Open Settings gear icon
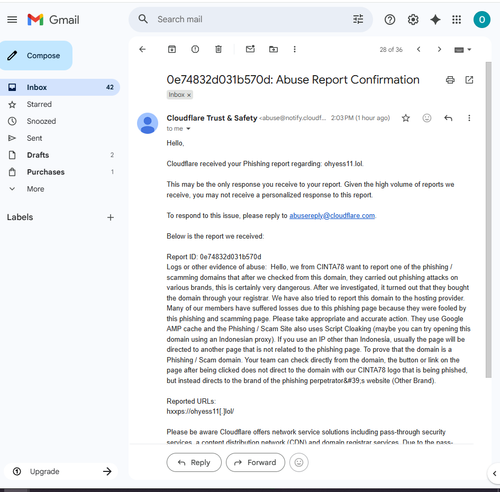This screenshot has height=492, width=500. [413, 20]
